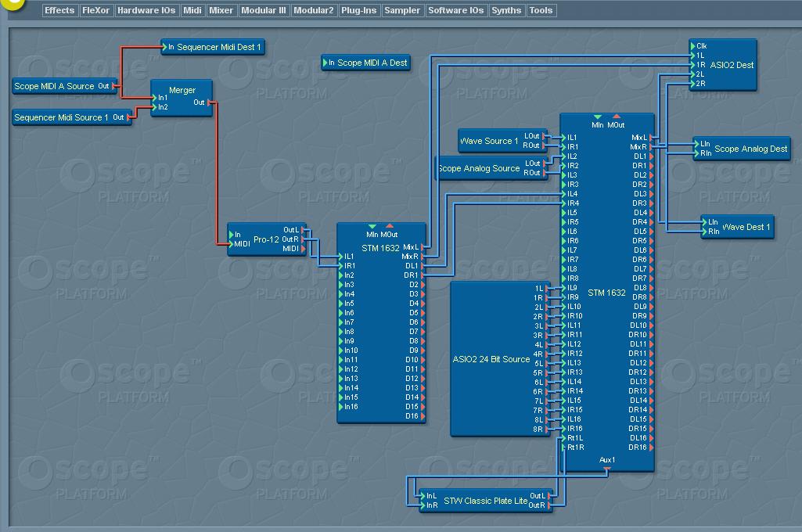Select the RIn port of Scope Analog Dest
802x532 pixels.
[x=696, y=153]
